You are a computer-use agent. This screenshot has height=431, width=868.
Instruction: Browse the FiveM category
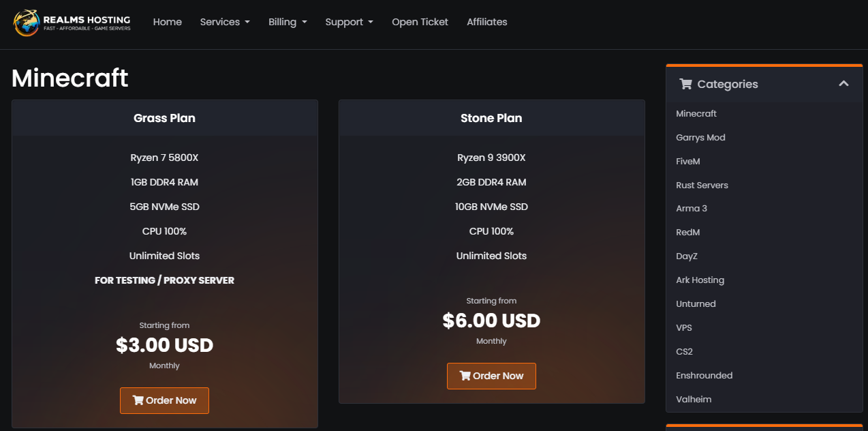click(688, 161)
